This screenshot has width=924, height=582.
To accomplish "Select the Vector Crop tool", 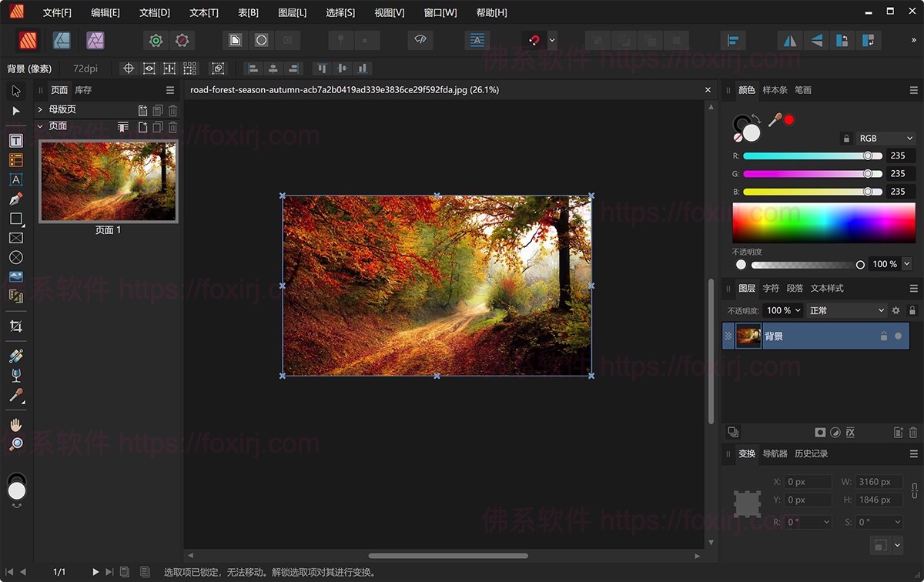I will click(15, 326).
